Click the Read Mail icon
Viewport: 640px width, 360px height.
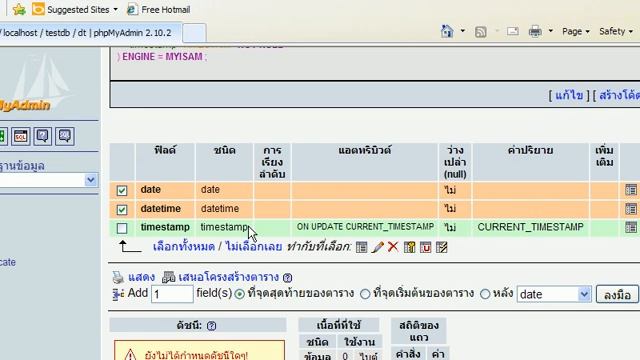point(513,31)
